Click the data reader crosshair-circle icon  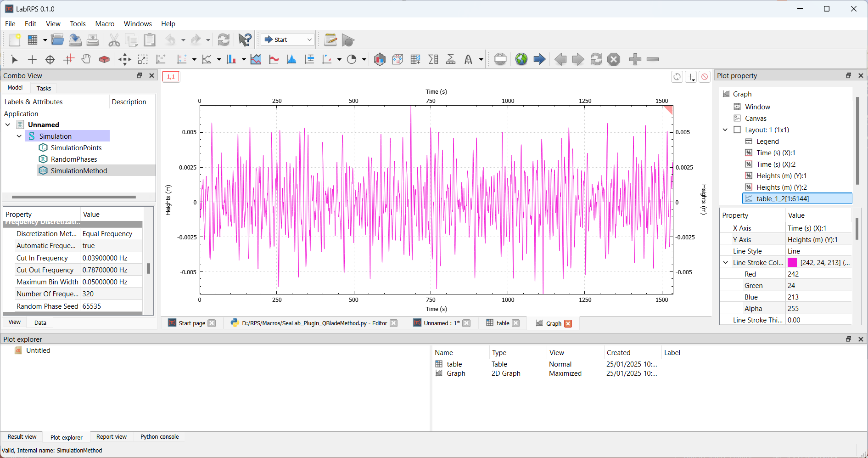[x=50, y=59]
